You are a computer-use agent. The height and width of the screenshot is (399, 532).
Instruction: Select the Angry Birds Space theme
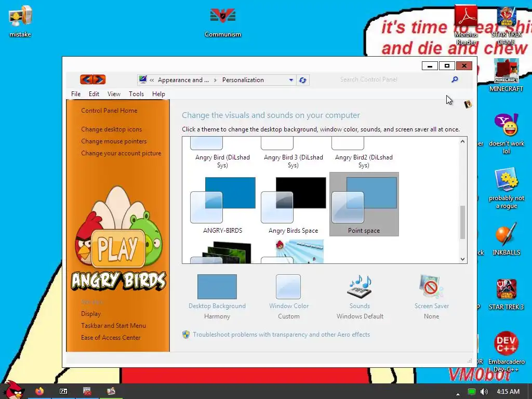[x=293, y=205]
